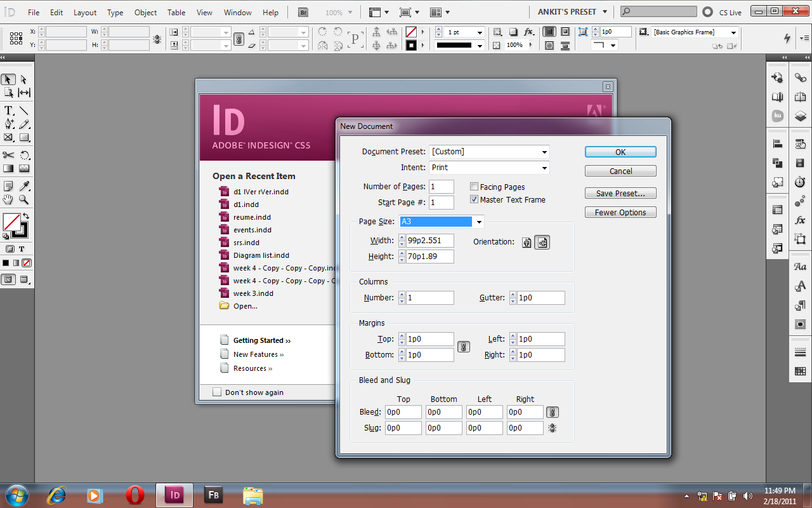Select the Gradient Swatch tool

coord(9,168)
